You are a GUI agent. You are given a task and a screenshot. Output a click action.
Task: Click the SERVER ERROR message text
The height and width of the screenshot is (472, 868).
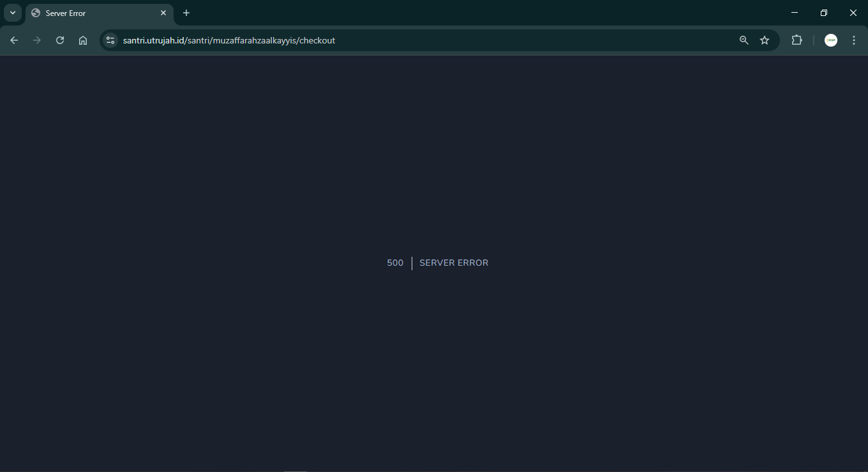454,263
